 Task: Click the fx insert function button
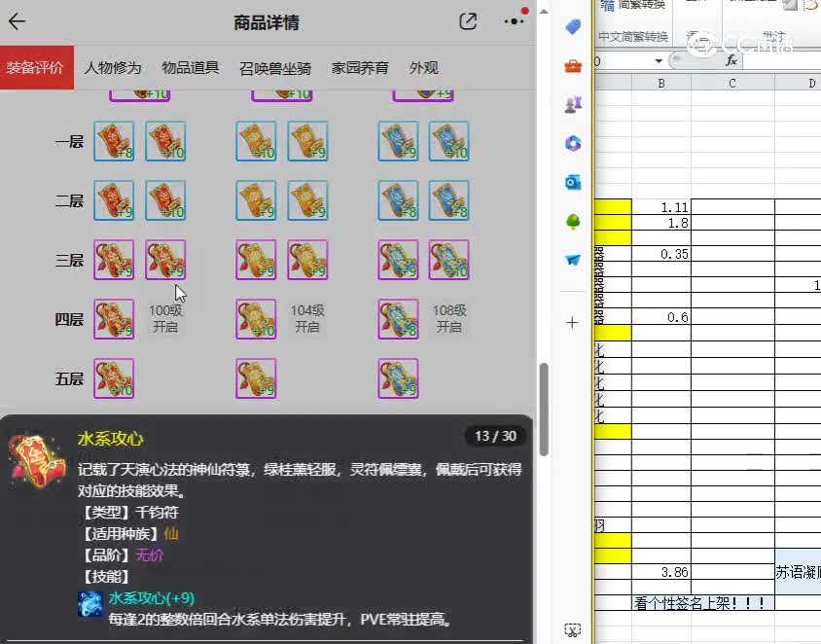pyautogui.click(x=732, y=60)
